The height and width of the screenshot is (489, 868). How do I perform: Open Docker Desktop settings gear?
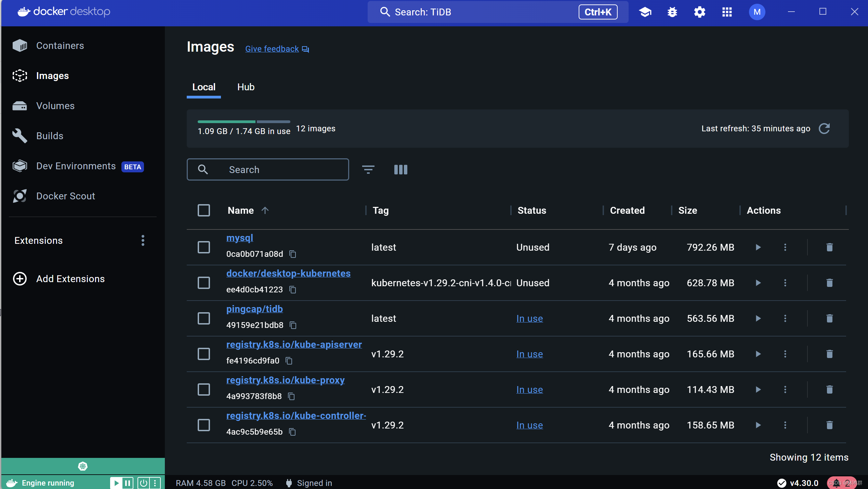tap(699, 12)
